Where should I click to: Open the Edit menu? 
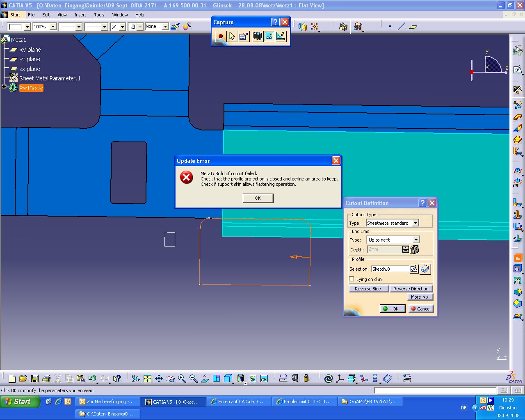click(46, 15)
